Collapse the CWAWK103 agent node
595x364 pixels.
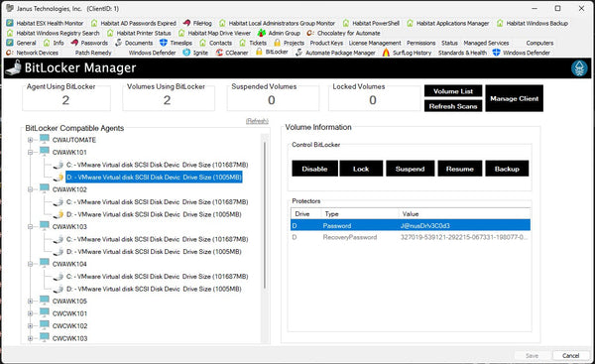pos(31,226)
